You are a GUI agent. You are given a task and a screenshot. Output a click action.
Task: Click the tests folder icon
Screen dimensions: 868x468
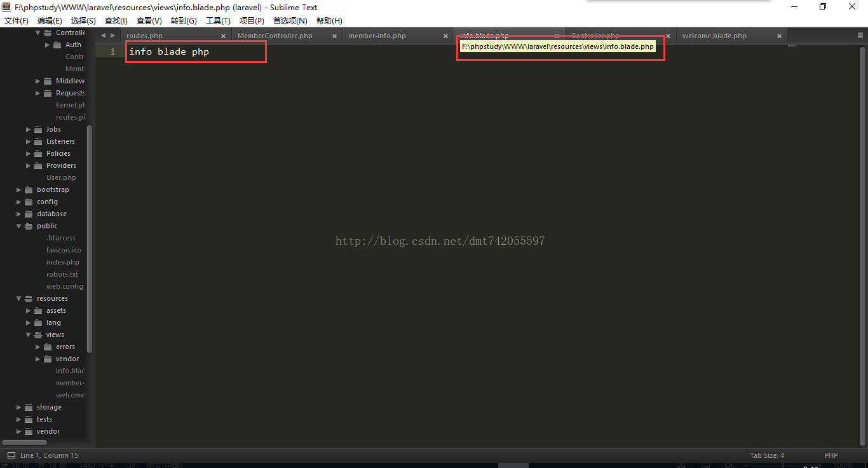29,420
